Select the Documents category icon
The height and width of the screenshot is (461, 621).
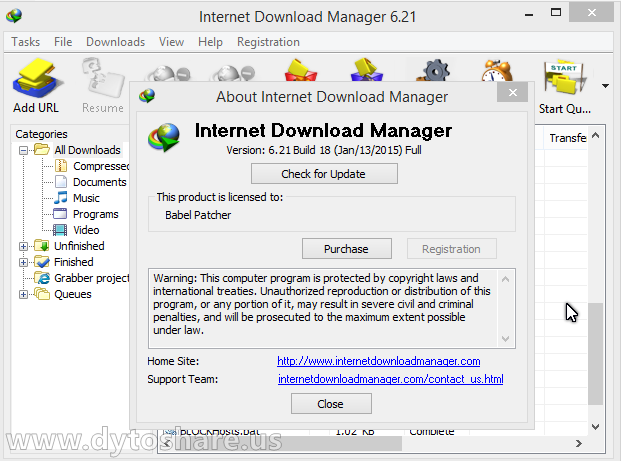tap(61, 182)
